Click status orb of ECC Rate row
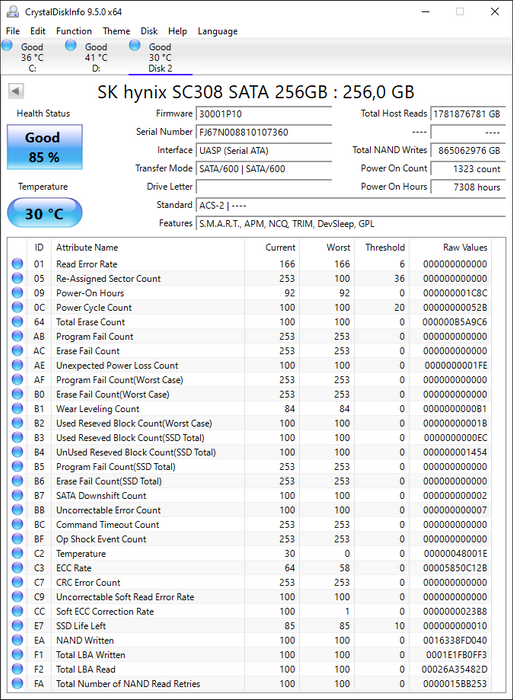Image resolution: width=513 pixels, height=700 pixels. (17, 568)
